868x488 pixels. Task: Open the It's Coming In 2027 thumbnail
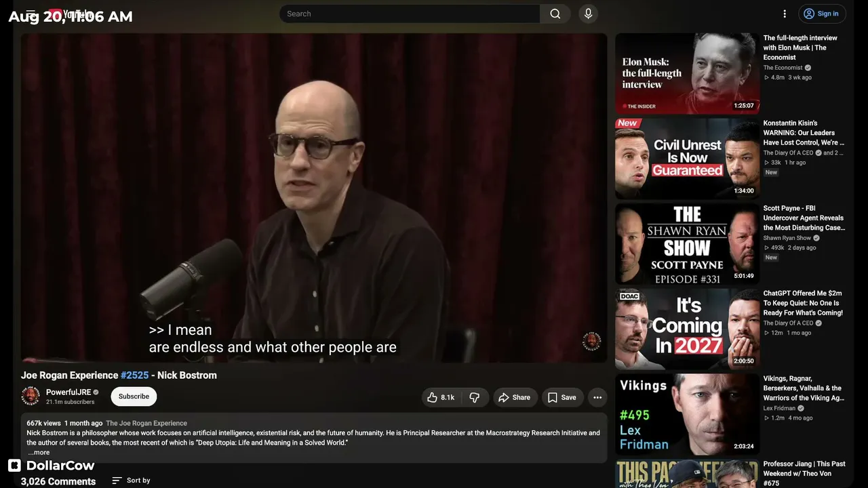(687, 329)
